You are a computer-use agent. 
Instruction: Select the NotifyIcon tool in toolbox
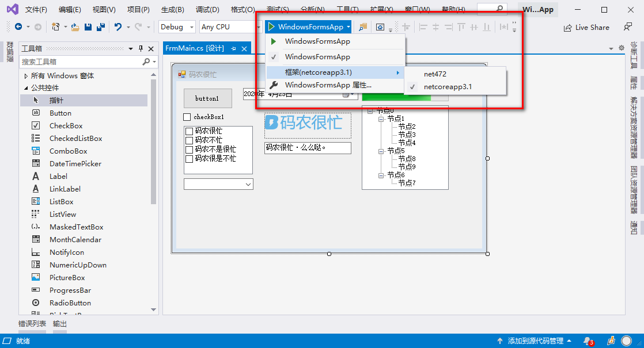coord(84,252)
